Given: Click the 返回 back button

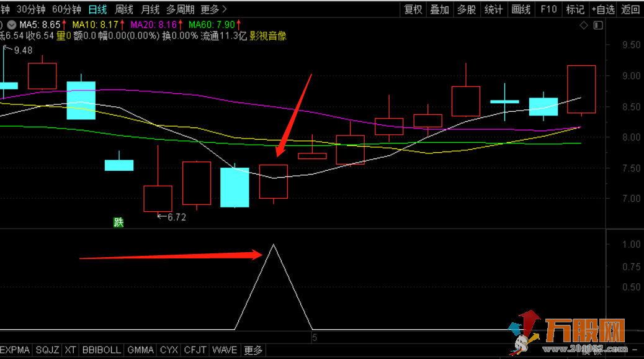Looking at the screenshot, I should pyautogui.click(x=630, y=9).
